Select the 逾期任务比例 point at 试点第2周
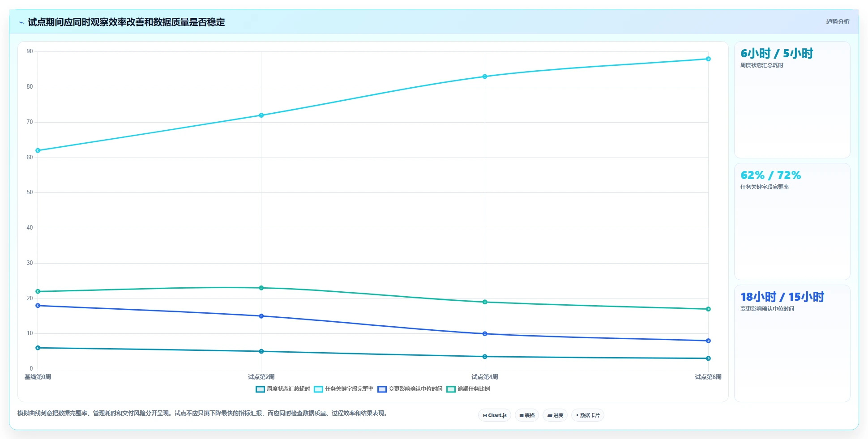The width and height of the screenshot is (868, 439). [x=261, y=288]
